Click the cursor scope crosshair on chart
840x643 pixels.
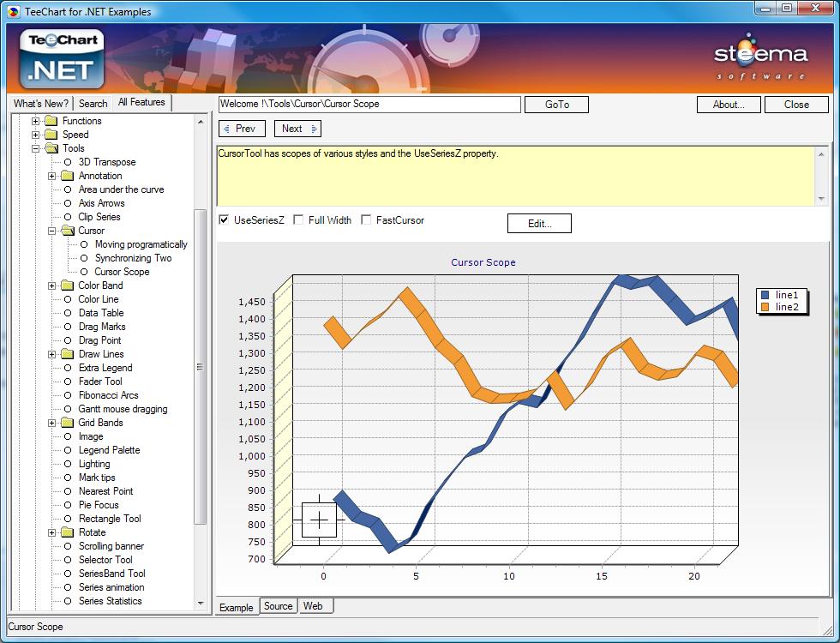point(319,520)
